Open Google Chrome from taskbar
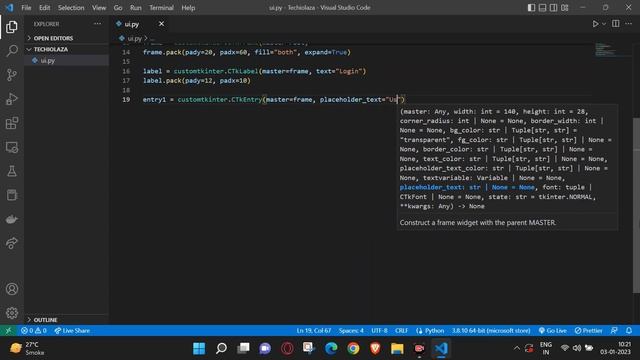This screenshot has width=640, height=360. click(353, 349)
